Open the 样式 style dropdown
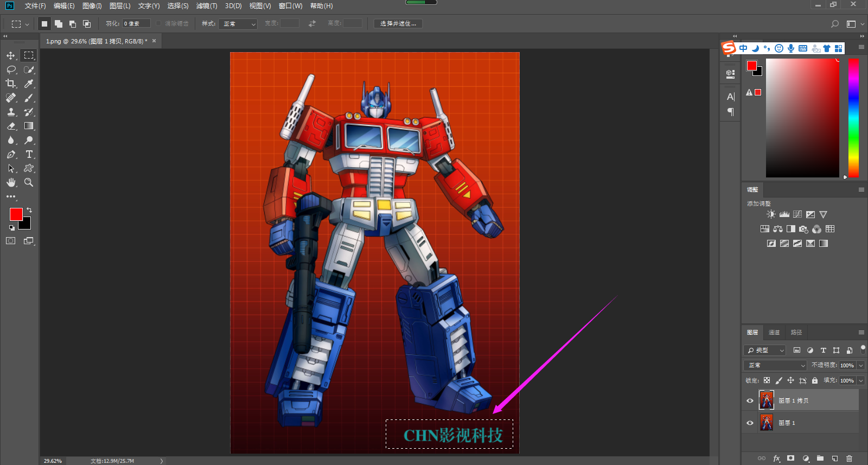This screenshot has height=465, width=868. pos(238,24)
